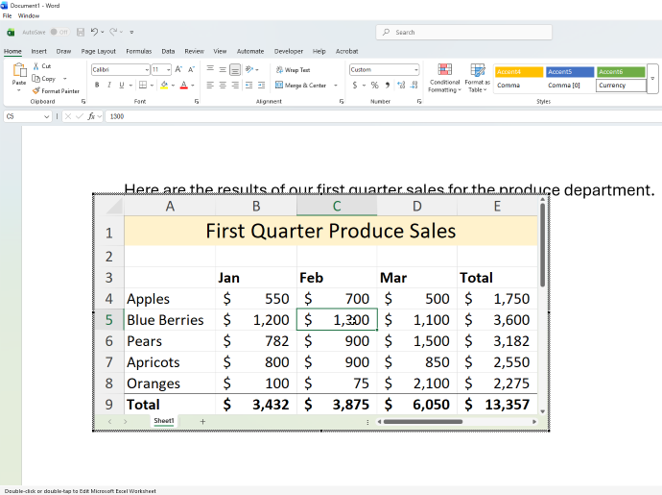This screenshot has height=495, width=662.
Task: Toggle AutoSave switch on
Action: (x=59, y=32)
